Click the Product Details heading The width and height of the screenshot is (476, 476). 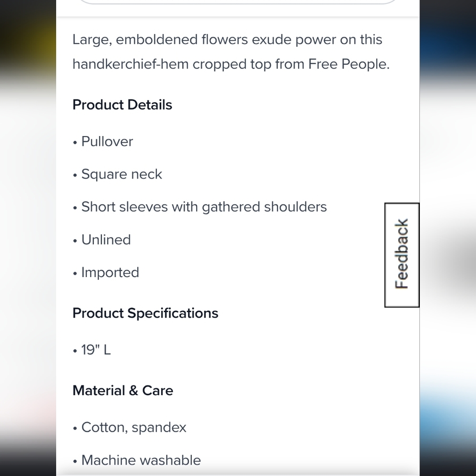tap(122, 105)
